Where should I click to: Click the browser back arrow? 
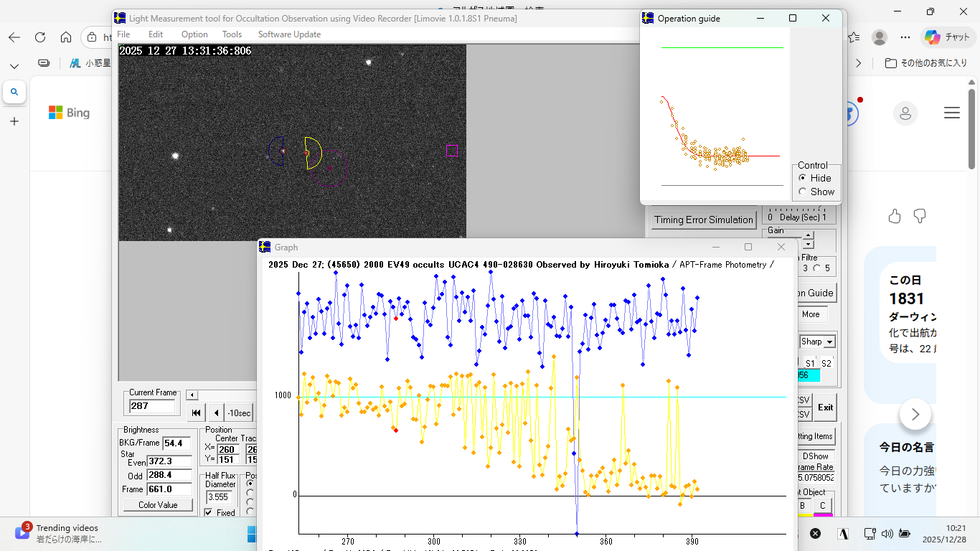pos(14,37)
